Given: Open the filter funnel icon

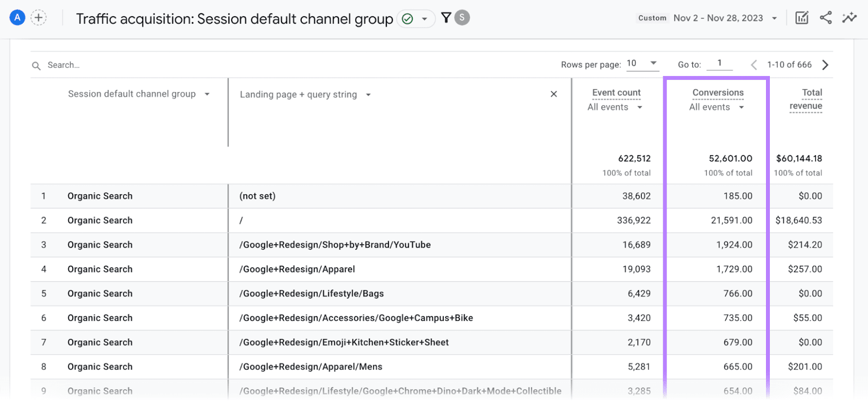Looking at the screenshot, I should (446, 18).
